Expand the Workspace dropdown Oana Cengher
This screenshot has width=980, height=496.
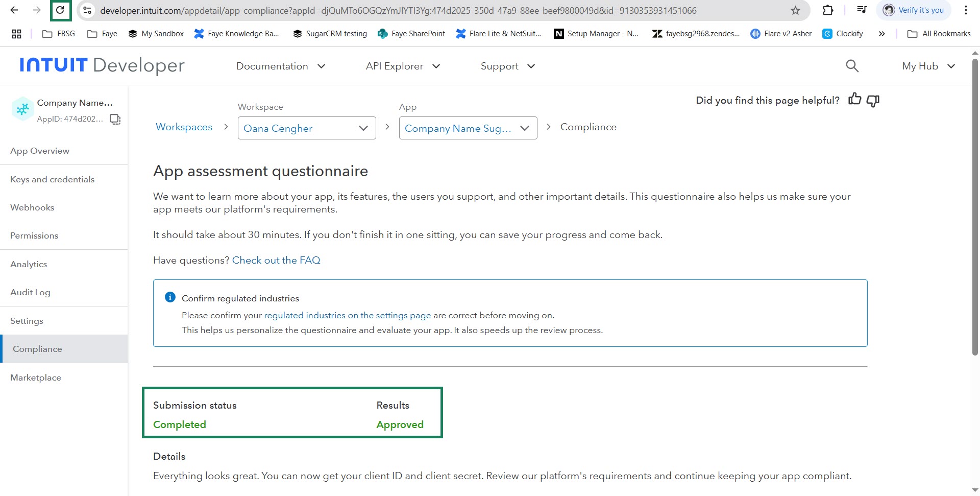tap(307, 128)
